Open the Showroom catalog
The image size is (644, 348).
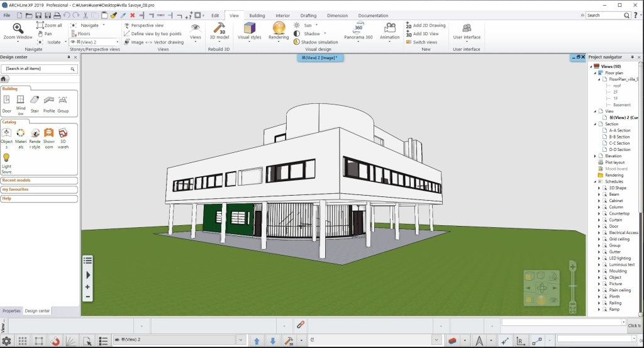[49, 138]
